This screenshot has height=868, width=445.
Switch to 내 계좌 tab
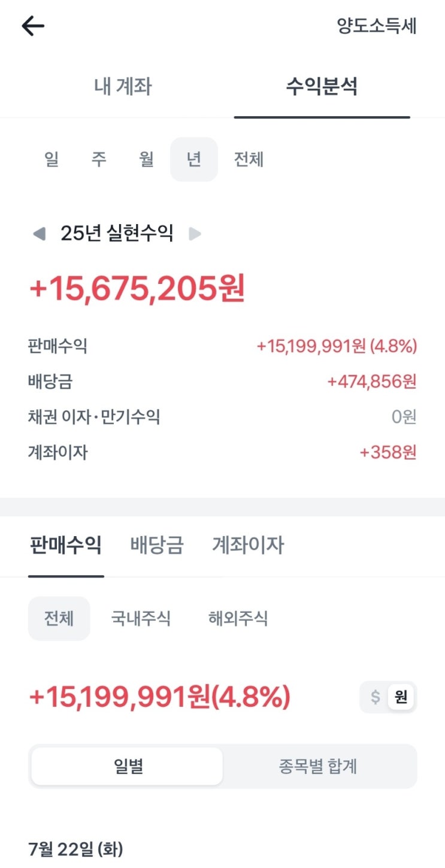(x=123, y=87)
